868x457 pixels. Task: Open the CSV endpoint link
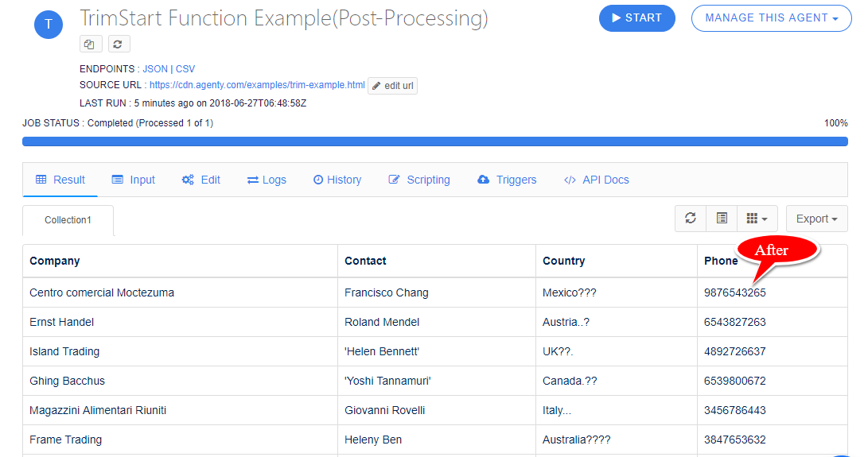pos(185,69)
